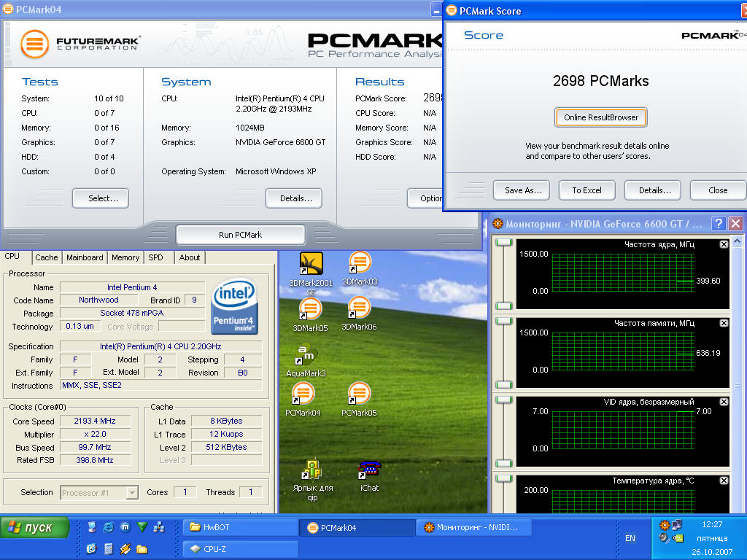
Task: Click the RivaTuner gear tray icon
Action: point(664,525)
